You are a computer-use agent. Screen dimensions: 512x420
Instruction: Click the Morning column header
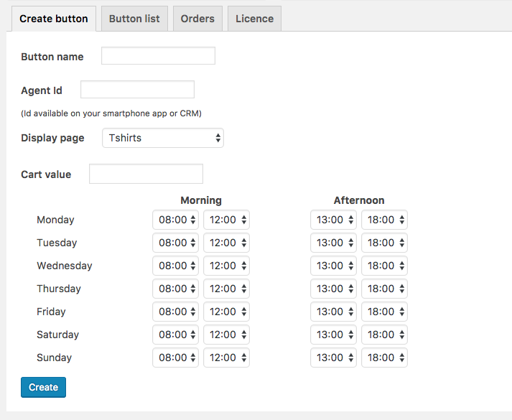click(x=201, y=200)
